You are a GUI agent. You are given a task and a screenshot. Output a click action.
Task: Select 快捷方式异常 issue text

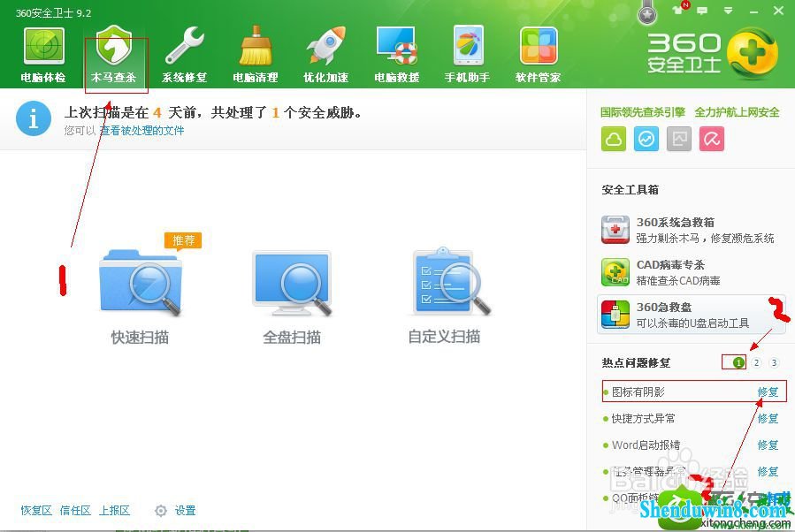click(x=643, y=419)
